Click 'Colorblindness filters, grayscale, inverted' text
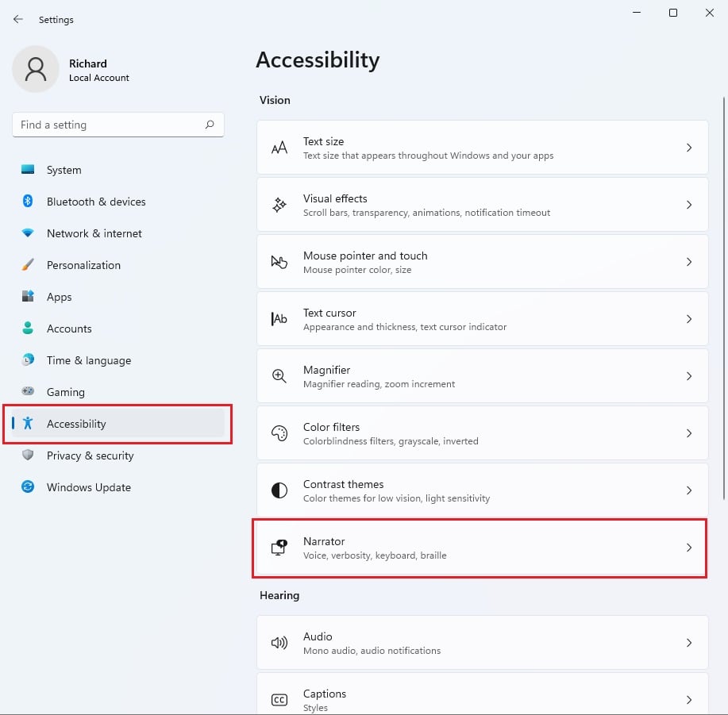Image resolution: width=728 pixels, height=715 pixels. click(x=391, y=440)
